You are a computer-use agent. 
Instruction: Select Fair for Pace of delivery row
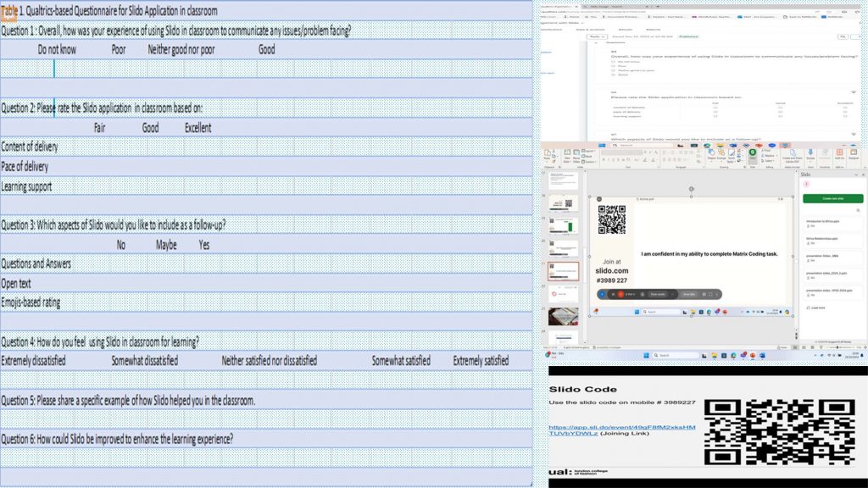715,112
